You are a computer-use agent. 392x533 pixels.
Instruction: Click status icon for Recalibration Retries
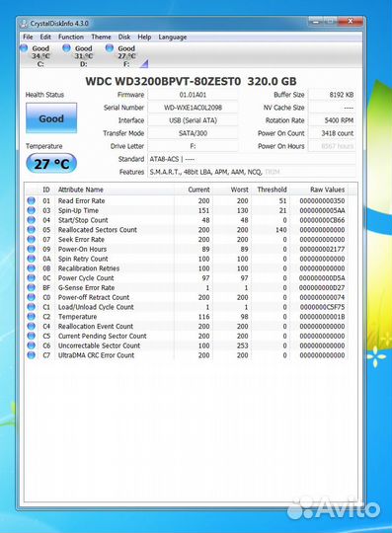(31, 268)
